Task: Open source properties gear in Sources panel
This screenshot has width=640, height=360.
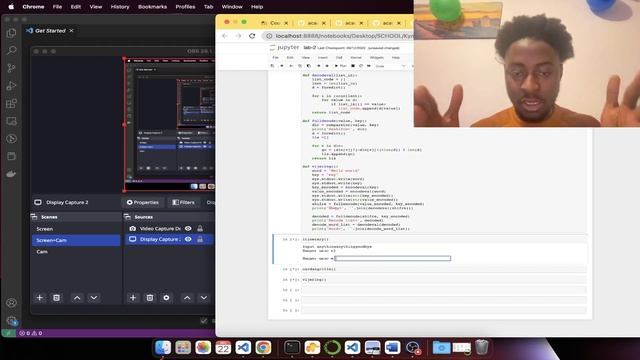Action: [x=166, y=298]
